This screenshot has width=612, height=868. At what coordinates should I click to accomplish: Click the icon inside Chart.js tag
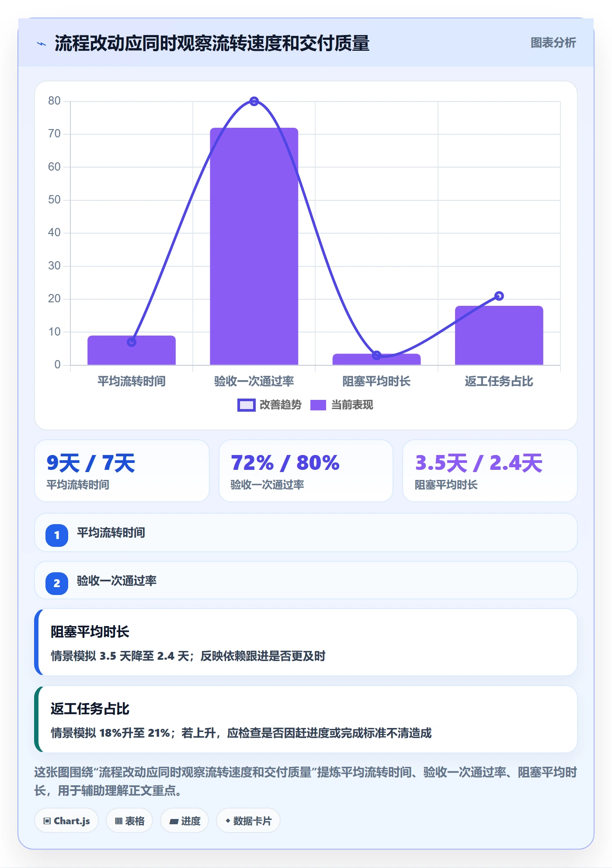tap(47, 821)
